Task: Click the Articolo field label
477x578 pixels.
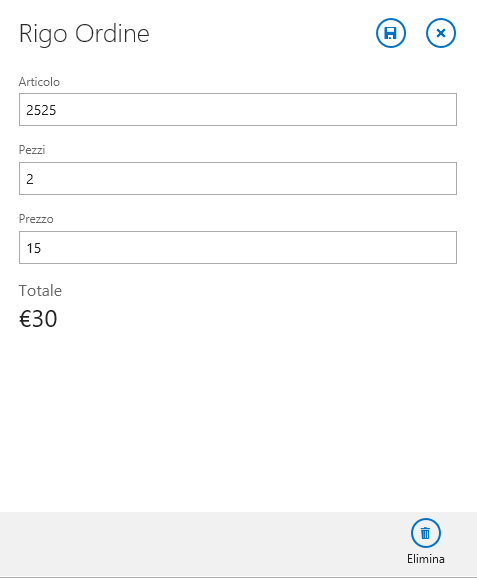Action: point(39,81)
